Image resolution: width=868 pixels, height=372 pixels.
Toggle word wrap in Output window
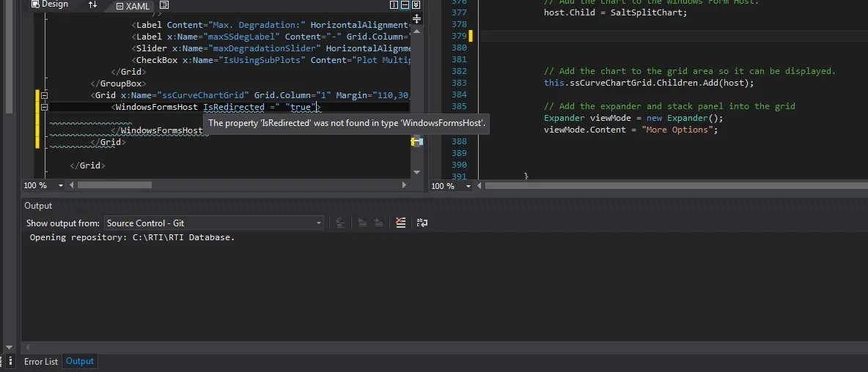coord(422,223)
